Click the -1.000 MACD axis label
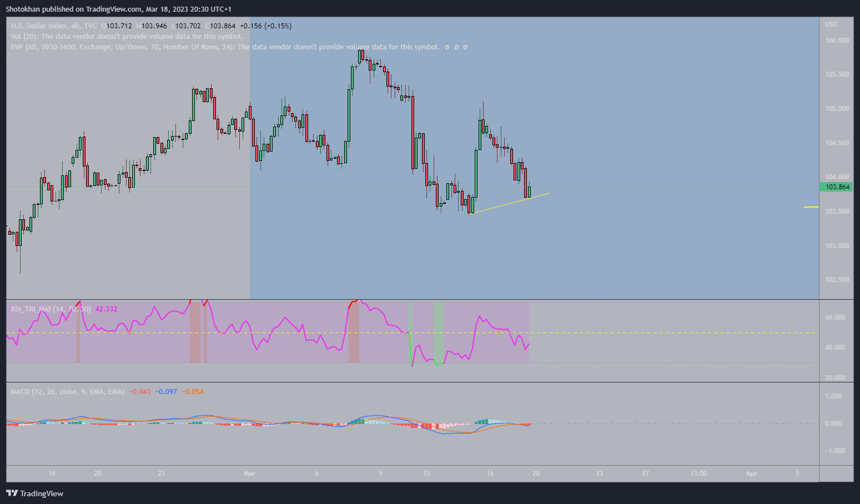Viewport: 860px width, 504px height. (834, 451)
